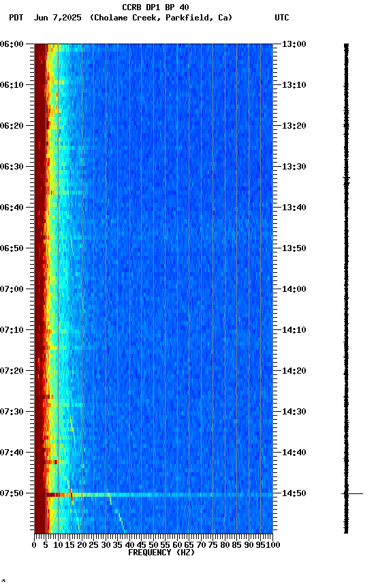Screen dimensions: 376x588
Task: Click the "FREQUENCY (HZ)" axis title
Action: click(x=161, y=553)
